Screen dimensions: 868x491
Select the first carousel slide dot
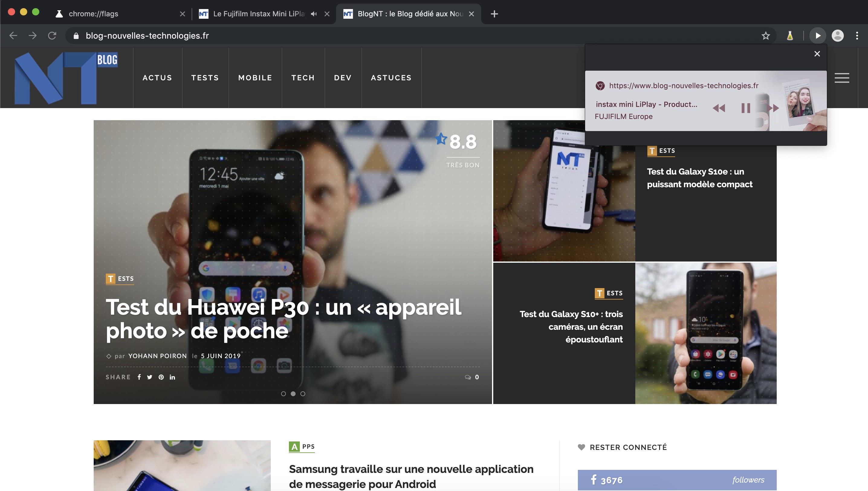point(283,393)
